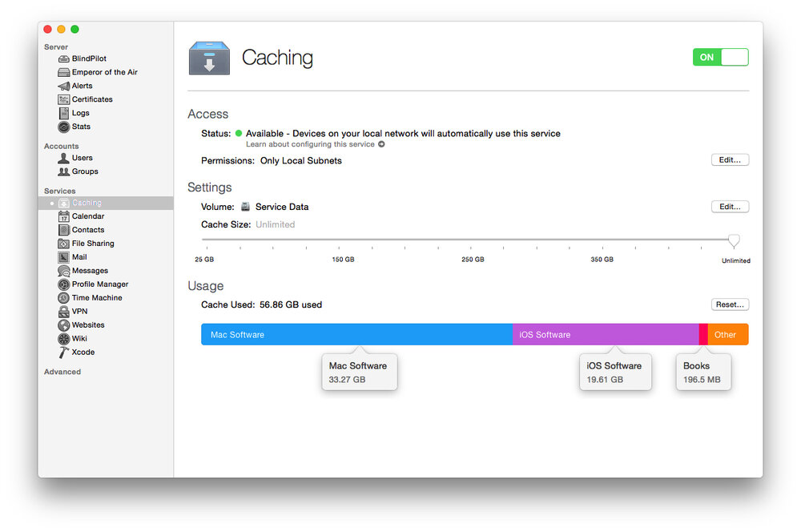Image resolution: width=801 pixels, height=532 pixels.
Task: Open the Mail stamp icon
Action: tap(64, 257)
